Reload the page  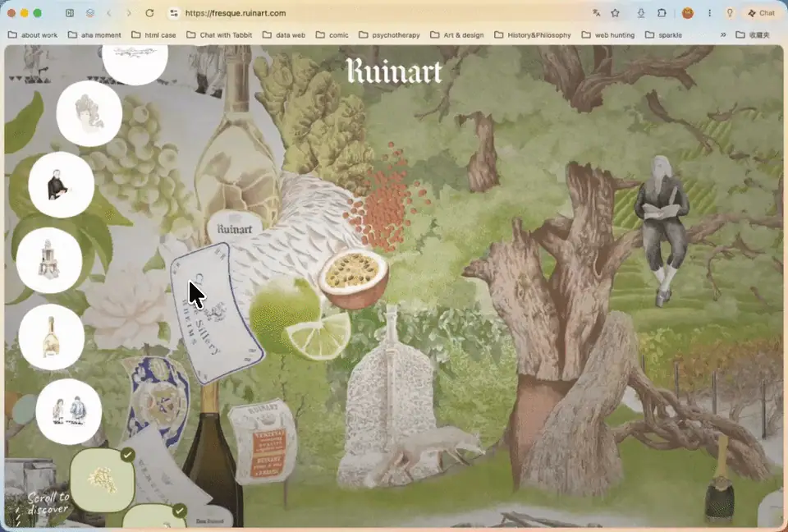149,13
